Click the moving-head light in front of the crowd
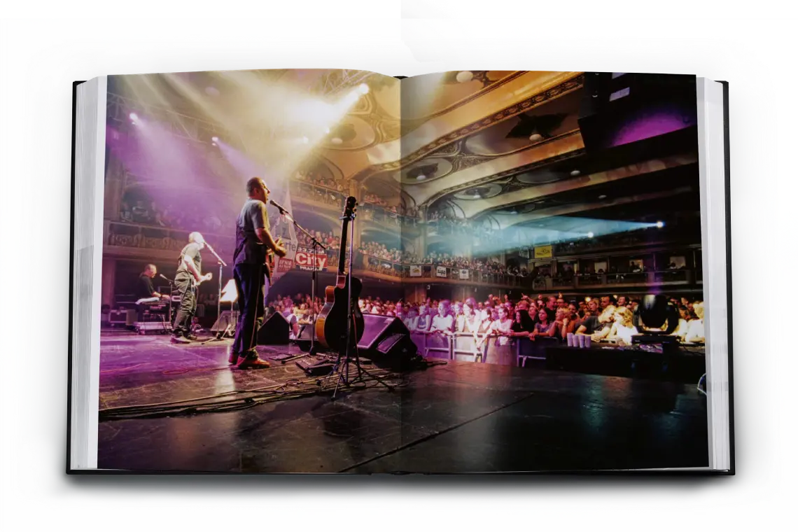This screenshot has height=532, width=798. (x=654, y=315)
